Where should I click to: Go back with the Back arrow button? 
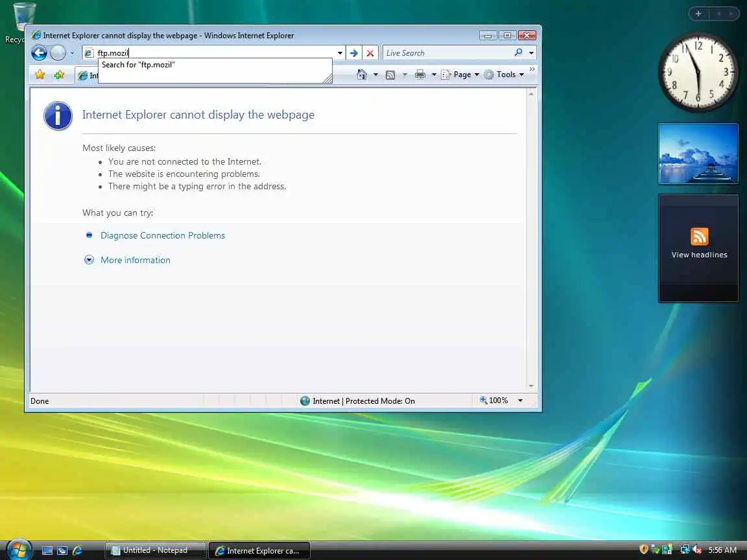click(39, 53)
